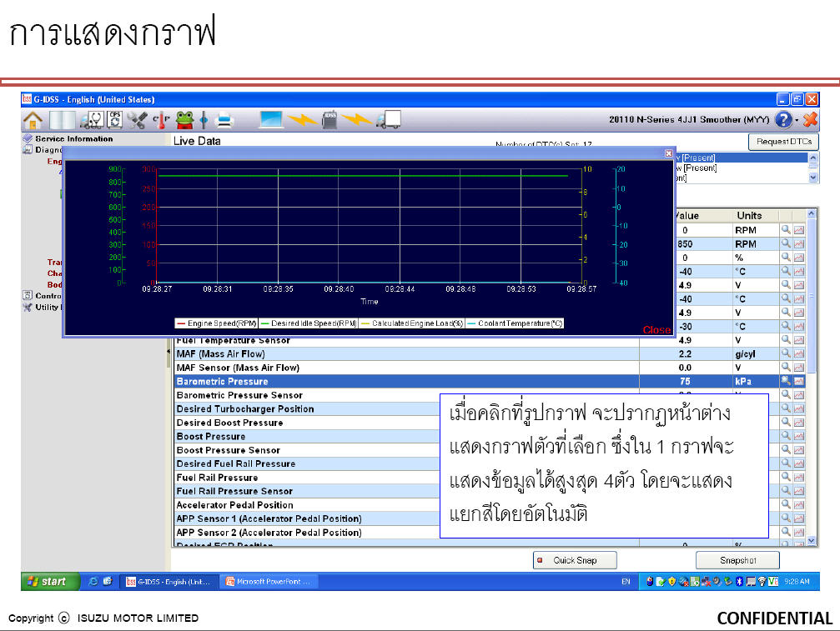Select the Barometric Pressure row
This screenshot has width=840, height=631.
click(x=490, y=381)
